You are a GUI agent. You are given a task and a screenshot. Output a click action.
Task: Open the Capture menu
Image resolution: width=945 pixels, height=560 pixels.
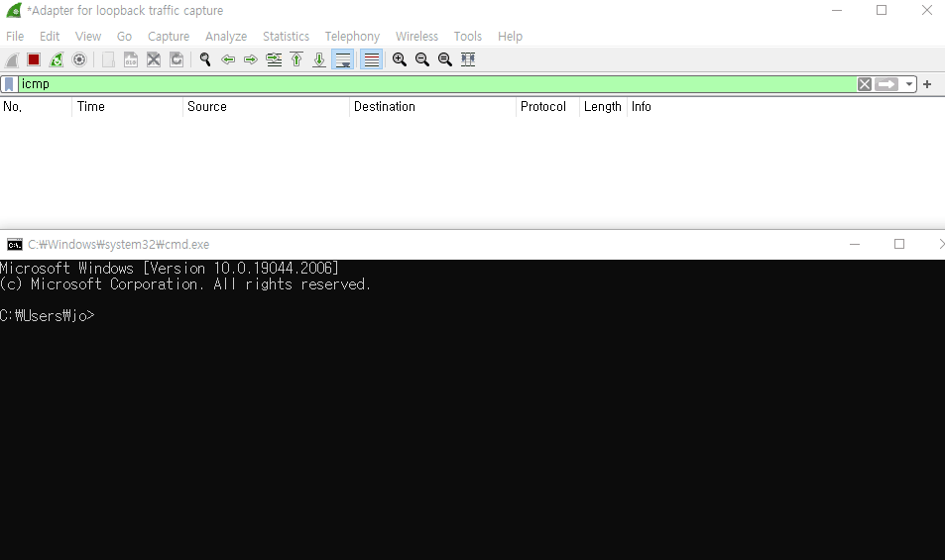[169, 36]
